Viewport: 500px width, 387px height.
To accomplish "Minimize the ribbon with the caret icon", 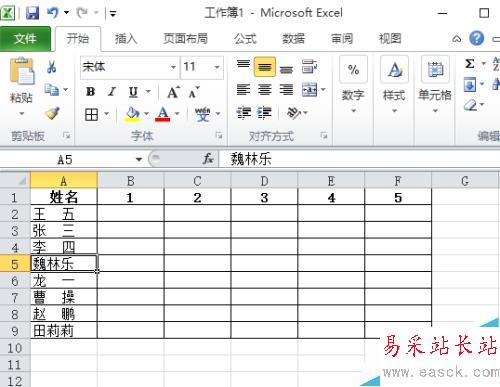I will click(x=457, y=39).
